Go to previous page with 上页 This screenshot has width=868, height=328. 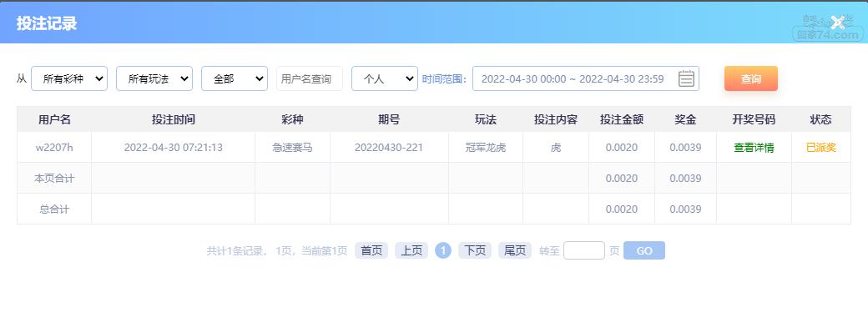pyautogui.click(x=411, y=250)
